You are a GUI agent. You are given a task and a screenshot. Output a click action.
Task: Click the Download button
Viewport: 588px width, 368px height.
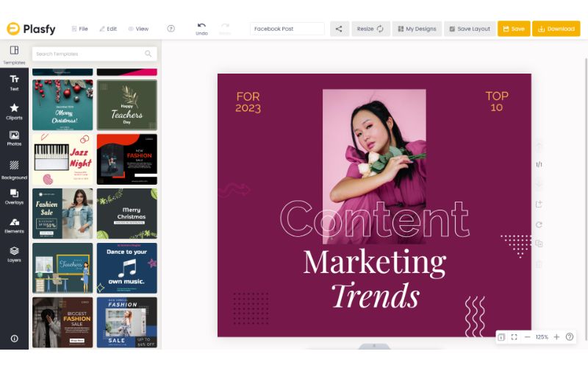point(556,29)
